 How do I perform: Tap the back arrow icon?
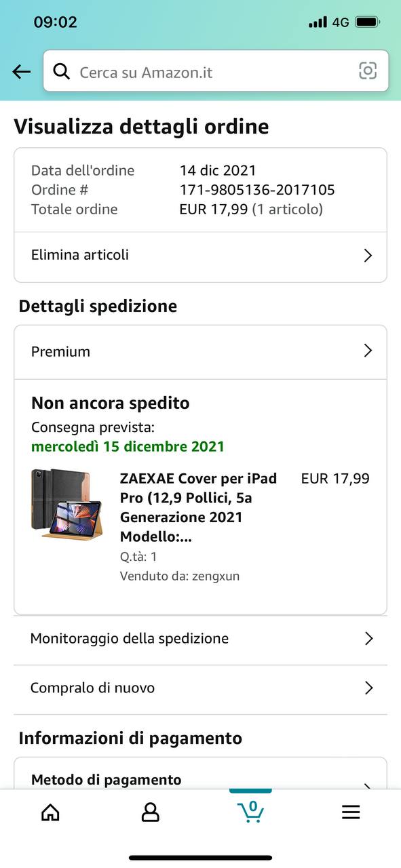[22, 71]
